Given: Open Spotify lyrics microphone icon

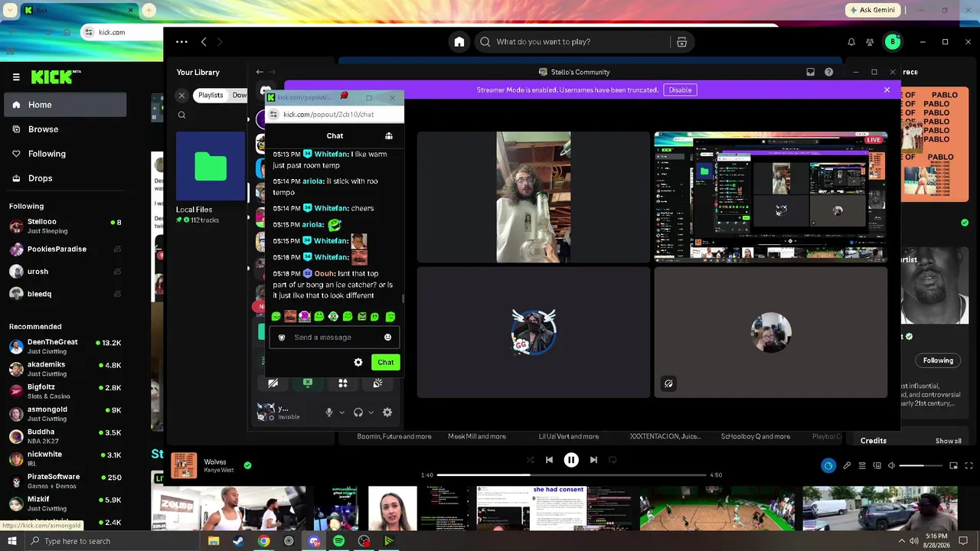Looking at the screenshot, I should (x=847, y=465).
